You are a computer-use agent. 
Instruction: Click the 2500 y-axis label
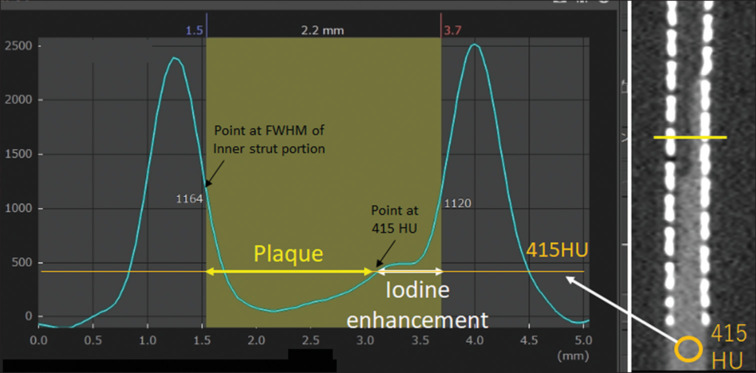pos(16,46)
